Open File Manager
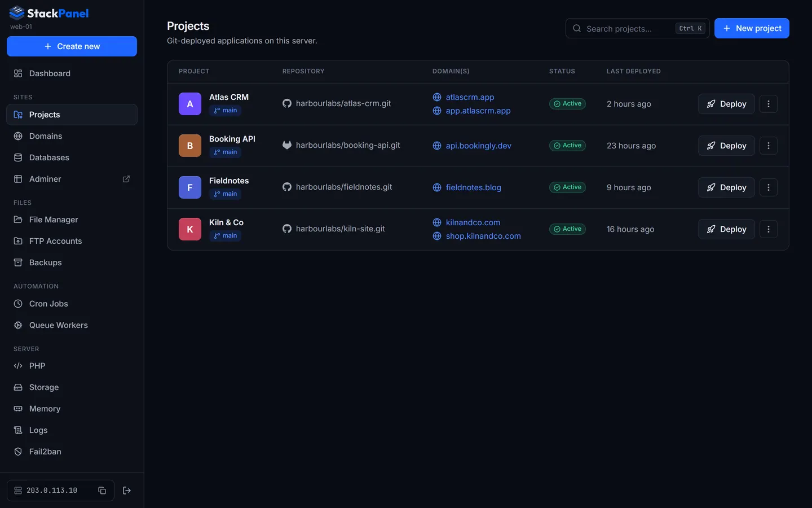The width and height of the screenshot is (812, 508). pyautogui.click(x=72, y=220)
